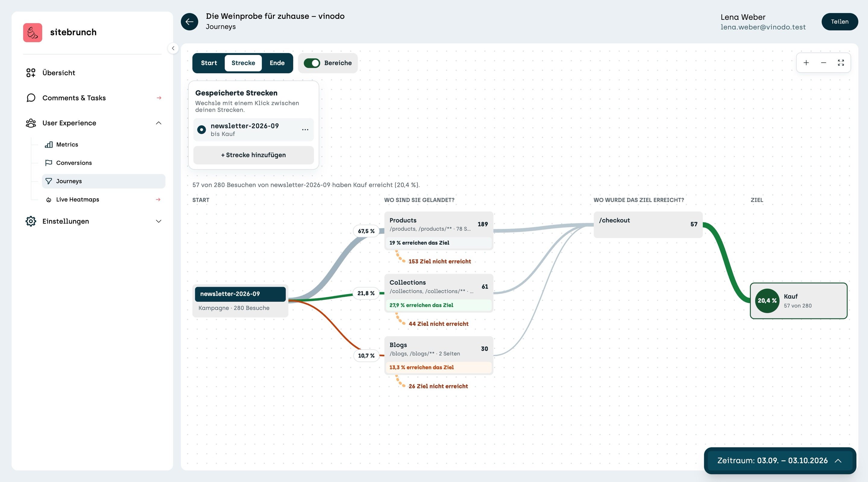
Task: Click 44 Ziel nicht erreicht link
Action: 439,324
